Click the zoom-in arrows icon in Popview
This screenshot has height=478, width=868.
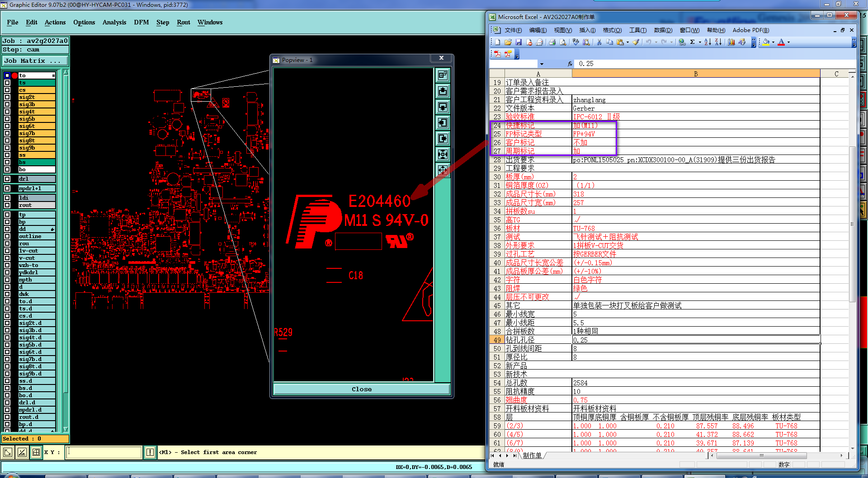pos(443,154)
